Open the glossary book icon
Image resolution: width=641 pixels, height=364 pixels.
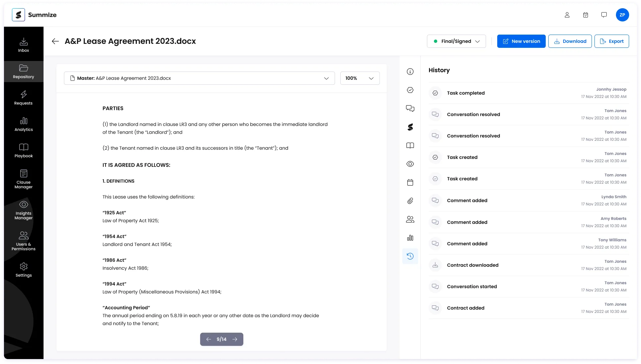(x=410, y=145)
